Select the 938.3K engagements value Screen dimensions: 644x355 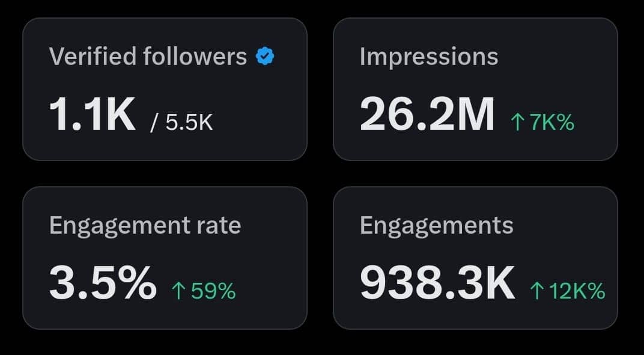[437, 283]
